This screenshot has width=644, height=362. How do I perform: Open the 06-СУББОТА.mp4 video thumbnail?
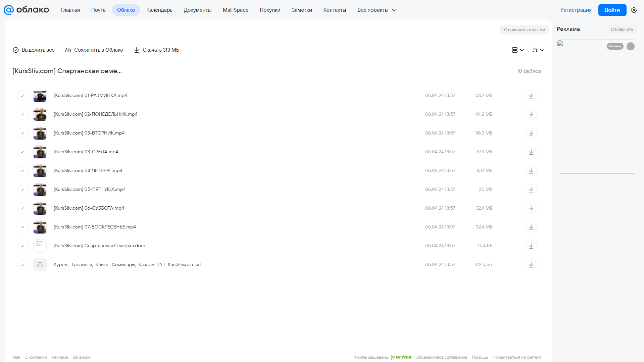click(40, 208)
